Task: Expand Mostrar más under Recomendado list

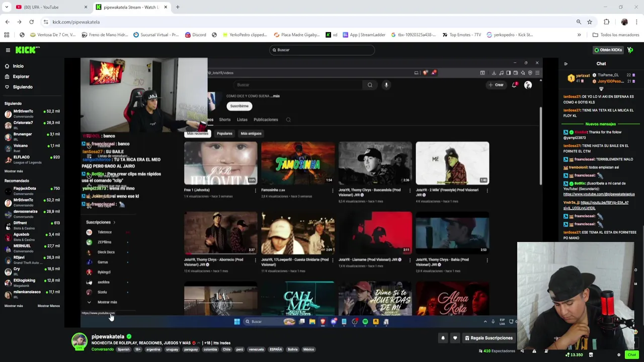Action: pos(14,306)
